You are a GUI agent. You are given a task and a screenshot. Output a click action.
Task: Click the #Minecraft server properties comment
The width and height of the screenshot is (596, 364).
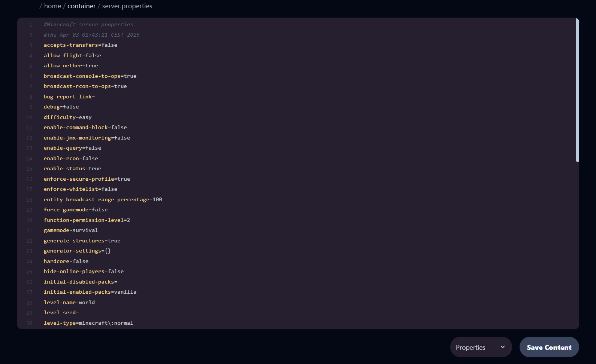[x=88, y=24]
